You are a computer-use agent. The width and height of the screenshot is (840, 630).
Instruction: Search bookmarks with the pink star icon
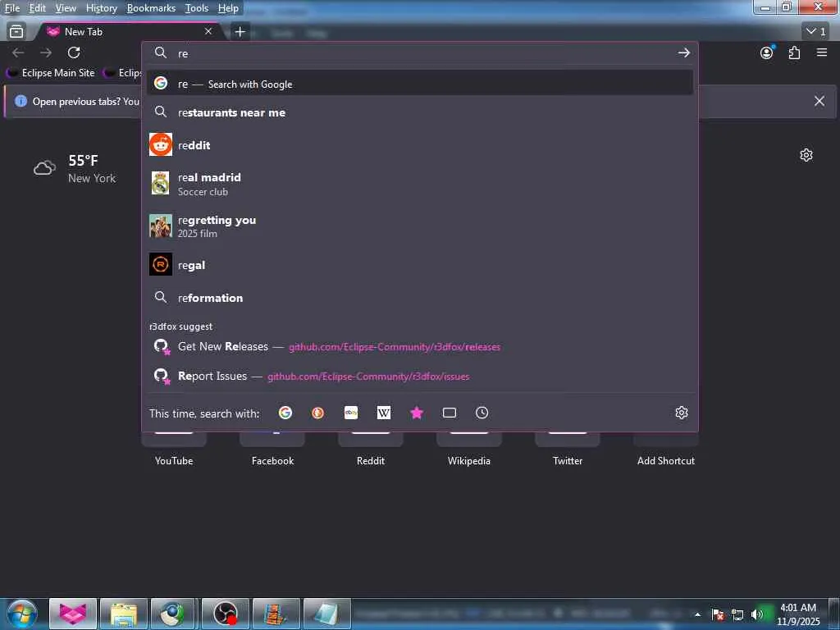tap(416, 413)
